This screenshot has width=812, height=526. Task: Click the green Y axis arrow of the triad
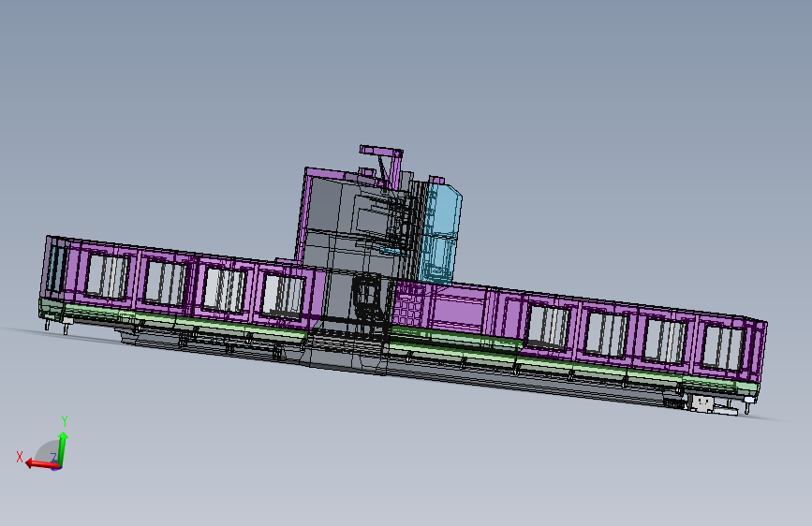pos(62,449)
